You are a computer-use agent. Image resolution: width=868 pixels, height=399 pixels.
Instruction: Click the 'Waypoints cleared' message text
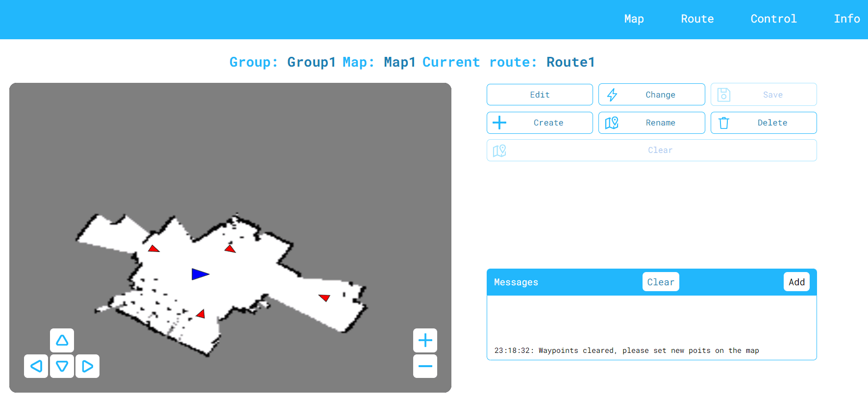tap(626, 350)
